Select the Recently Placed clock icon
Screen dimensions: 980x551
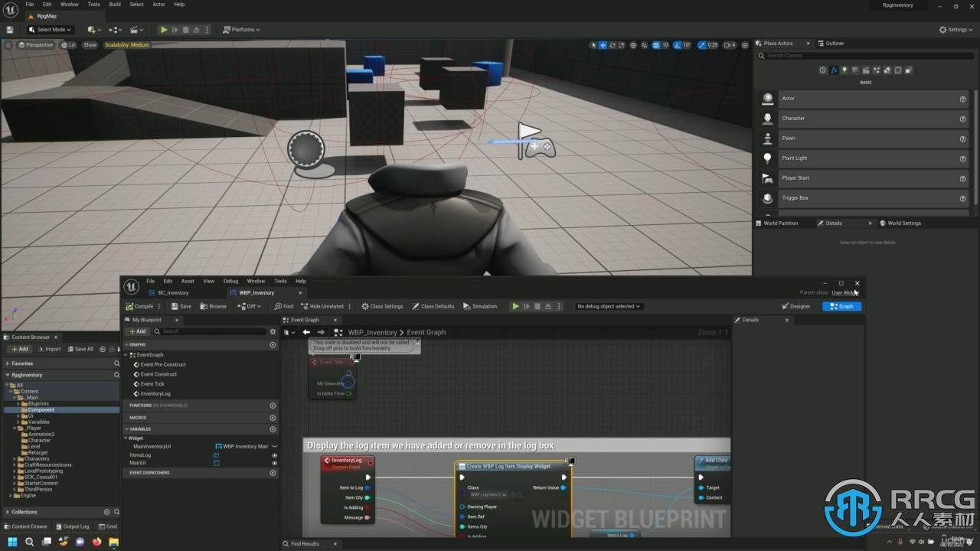pyautogui.click(x=823, y=70)
